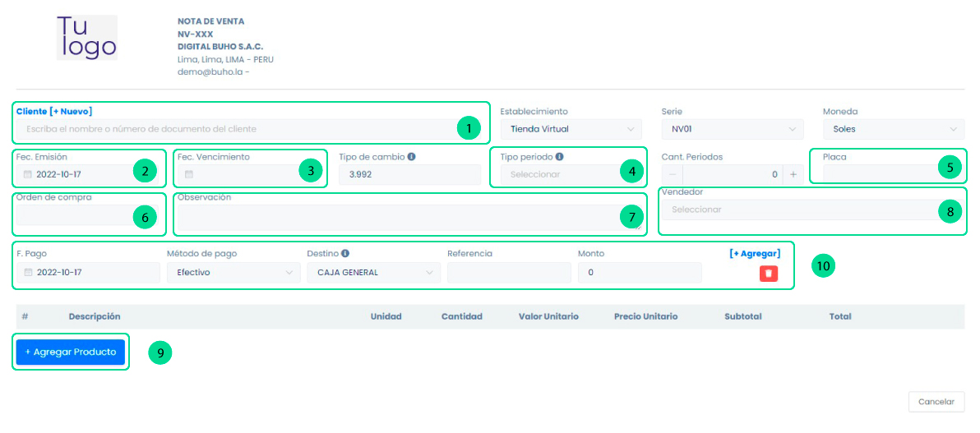Click the Cancelar button
Screen dimensions: 980x433
[x=936, y=402]
